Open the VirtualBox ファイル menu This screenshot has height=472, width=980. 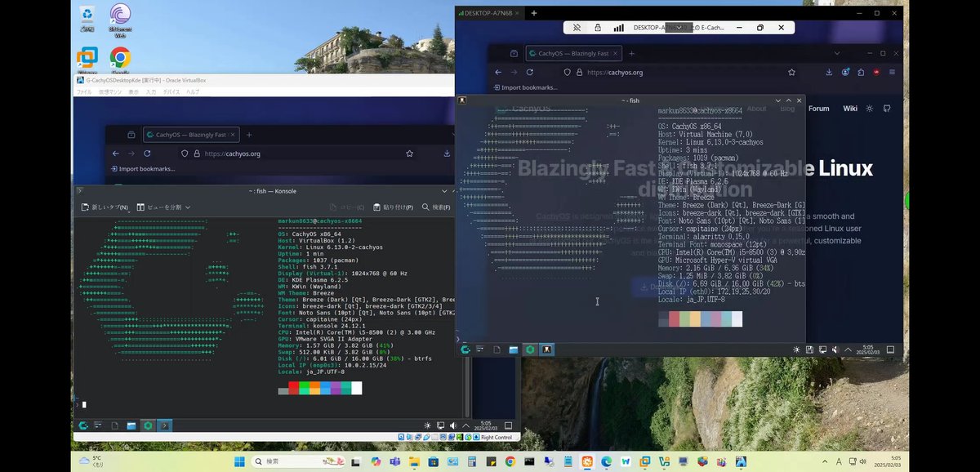[x=83, y=91]
